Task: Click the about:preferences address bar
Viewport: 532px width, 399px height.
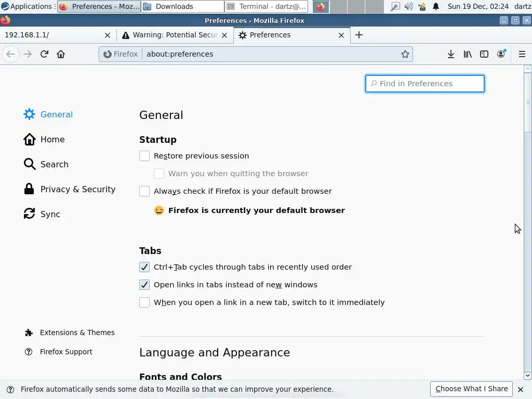Action: 271,54
